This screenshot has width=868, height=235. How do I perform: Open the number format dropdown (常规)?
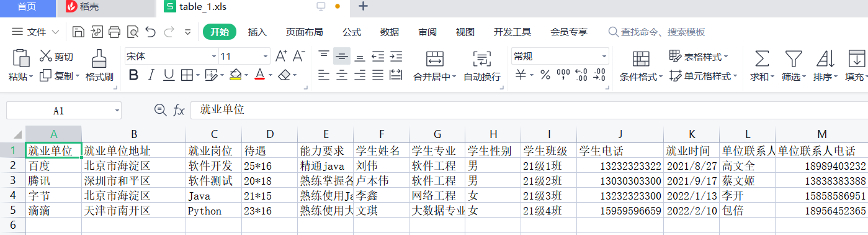tap(604, 57)
